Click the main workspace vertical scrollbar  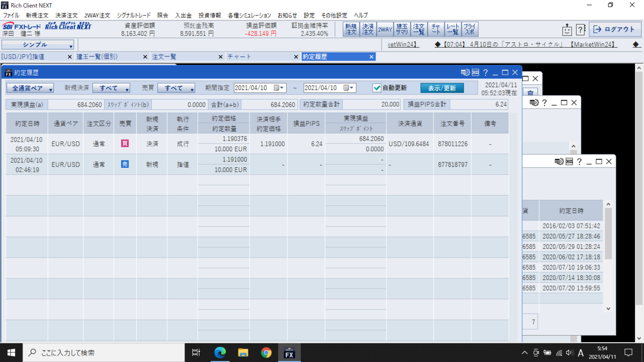639,203
